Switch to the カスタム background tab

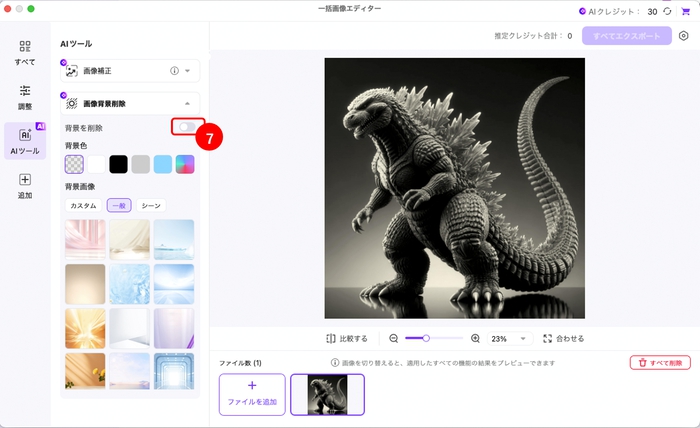(83, 205)
